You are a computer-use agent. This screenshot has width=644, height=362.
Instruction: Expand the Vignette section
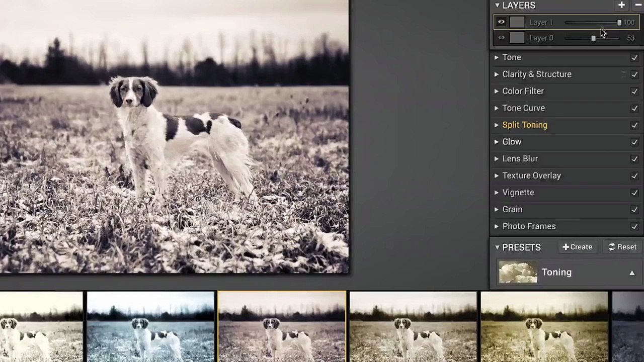click(497, 193)
